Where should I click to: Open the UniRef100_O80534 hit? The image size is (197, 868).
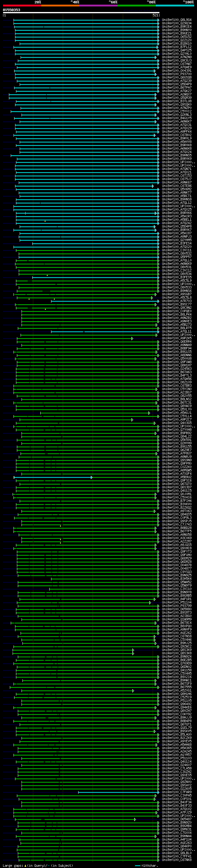177,274
